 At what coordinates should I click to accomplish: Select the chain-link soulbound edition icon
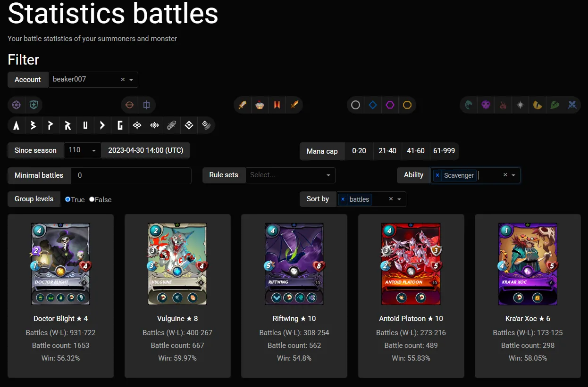pos(171,125)
